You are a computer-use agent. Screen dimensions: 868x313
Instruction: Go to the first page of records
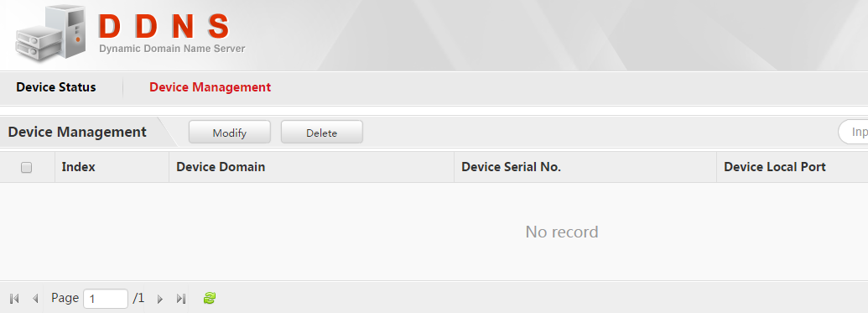pyautogui.click(x=14, y=299)
